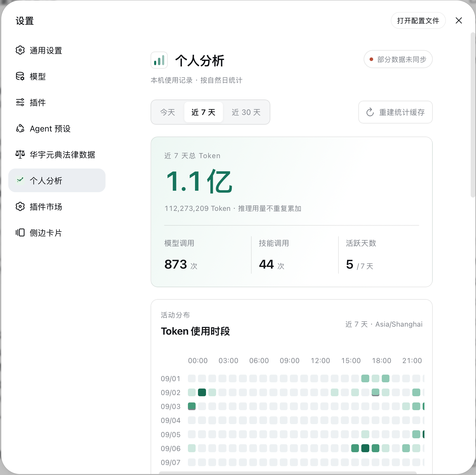Go to 插件 settings section
Image resolution: width=476 pixels, height=475 pixels.
(57, 102)
